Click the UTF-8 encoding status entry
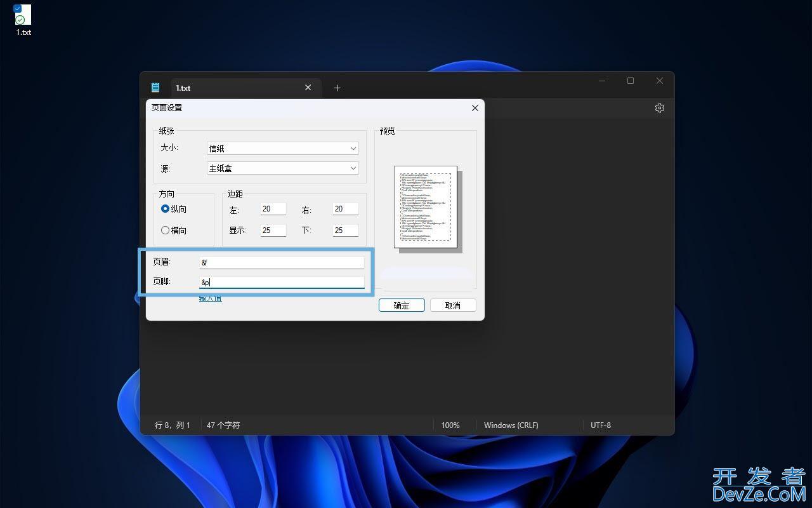 (601, 425)
